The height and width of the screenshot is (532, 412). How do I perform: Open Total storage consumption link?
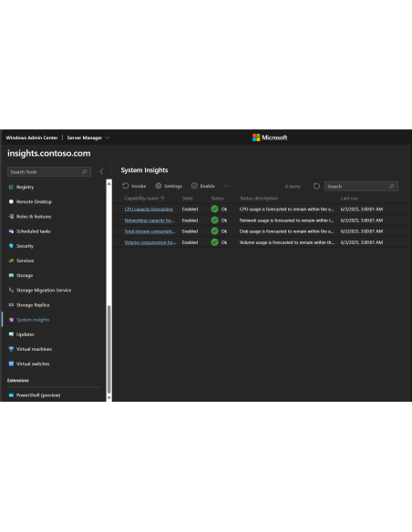(x=149, y=231)
